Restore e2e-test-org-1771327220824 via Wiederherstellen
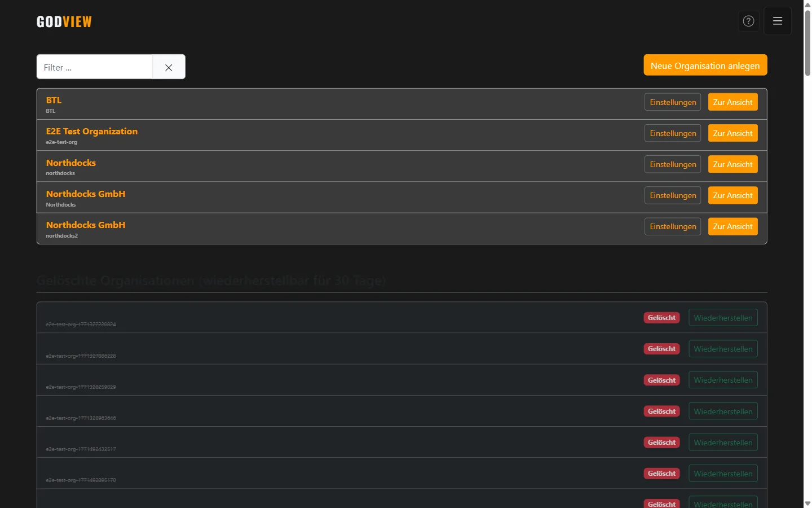Screen dimensions: 812x508 pyautogui.click(x=723, y=317)
